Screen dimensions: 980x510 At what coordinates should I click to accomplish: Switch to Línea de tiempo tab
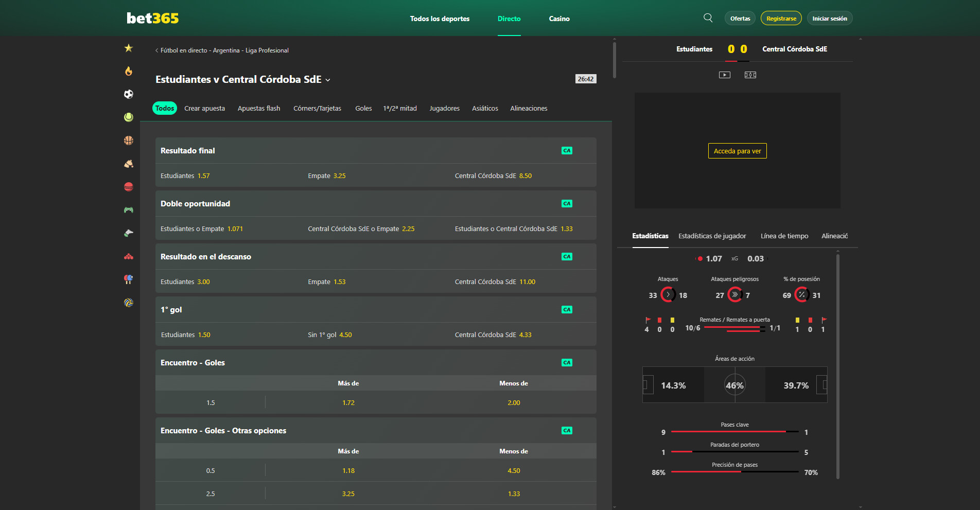(784, 236)
